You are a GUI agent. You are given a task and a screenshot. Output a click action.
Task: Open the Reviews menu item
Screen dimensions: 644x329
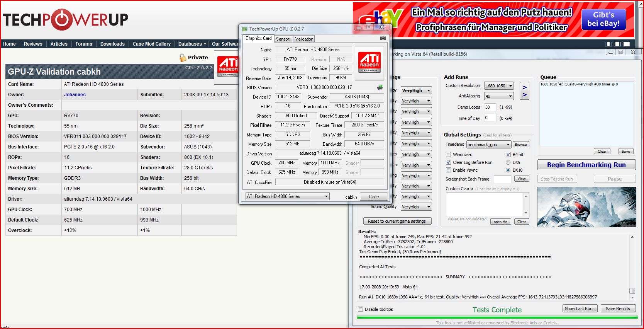pos(33,44)
